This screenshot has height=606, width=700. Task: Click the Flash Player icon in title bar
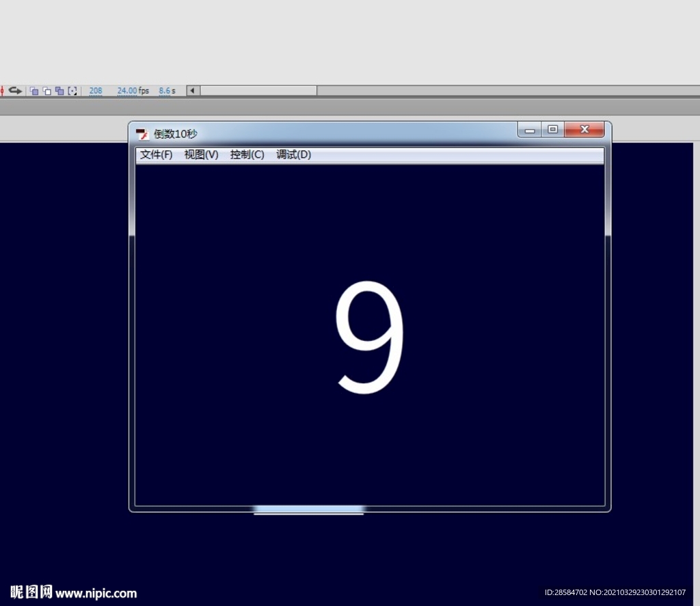142,134
